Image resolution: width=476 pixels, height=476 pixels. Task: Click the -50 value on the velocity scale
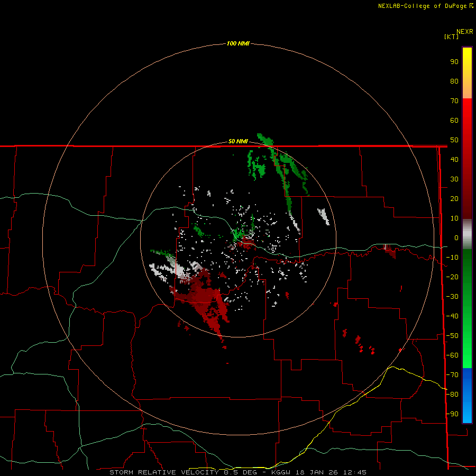[452, 336]
